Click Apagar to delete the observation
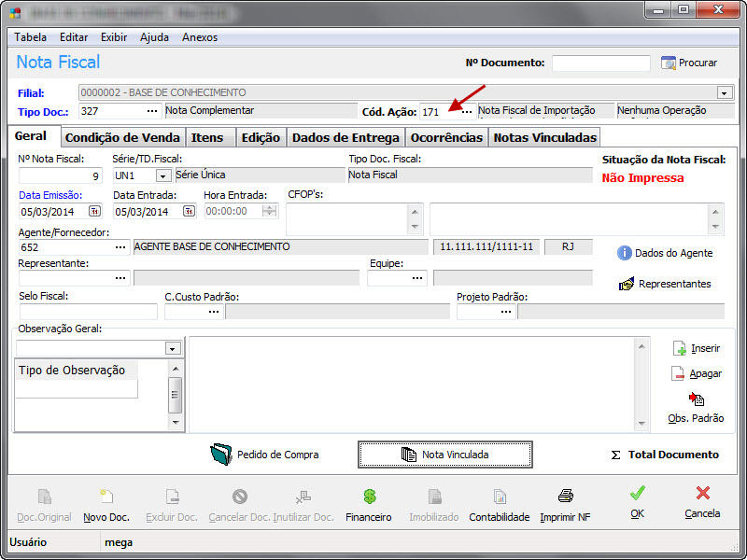747x560 pixels. pyautogui.click(x=696, y=373)
